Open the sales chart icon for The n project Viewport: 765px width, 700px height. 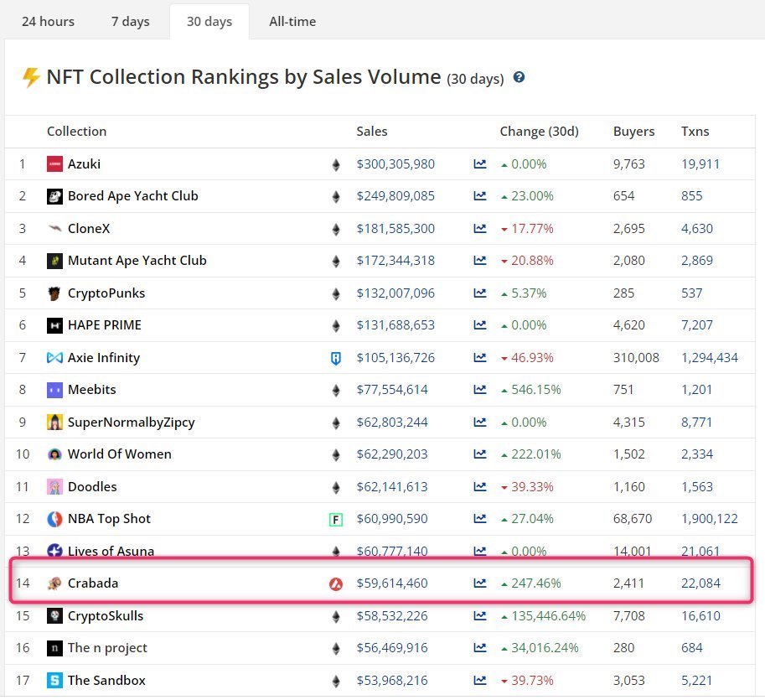point(480,648)
